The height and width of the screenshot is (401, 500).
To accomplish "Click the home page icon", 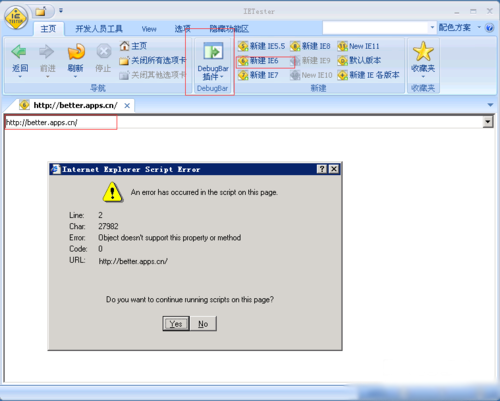I will pos(125,46).
